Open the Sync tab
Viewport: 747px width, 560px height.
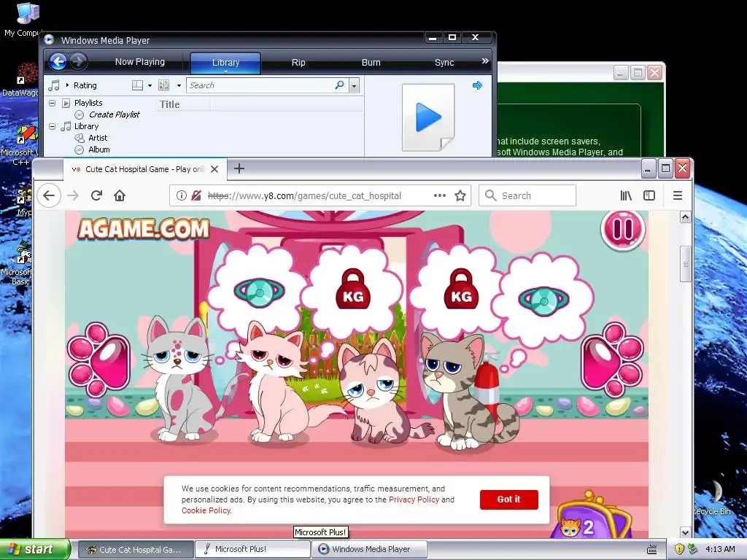coord(444,63)
